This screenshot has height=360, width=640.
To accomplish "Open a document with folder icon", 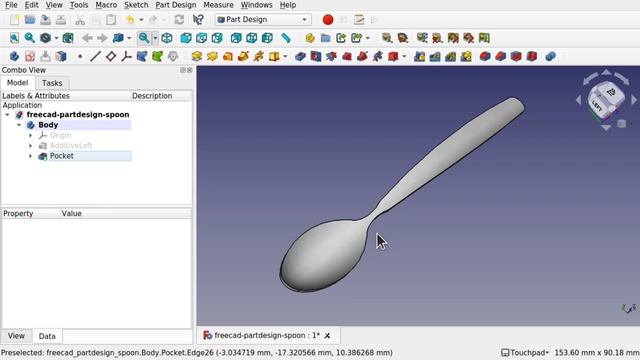I will (30, 20).
